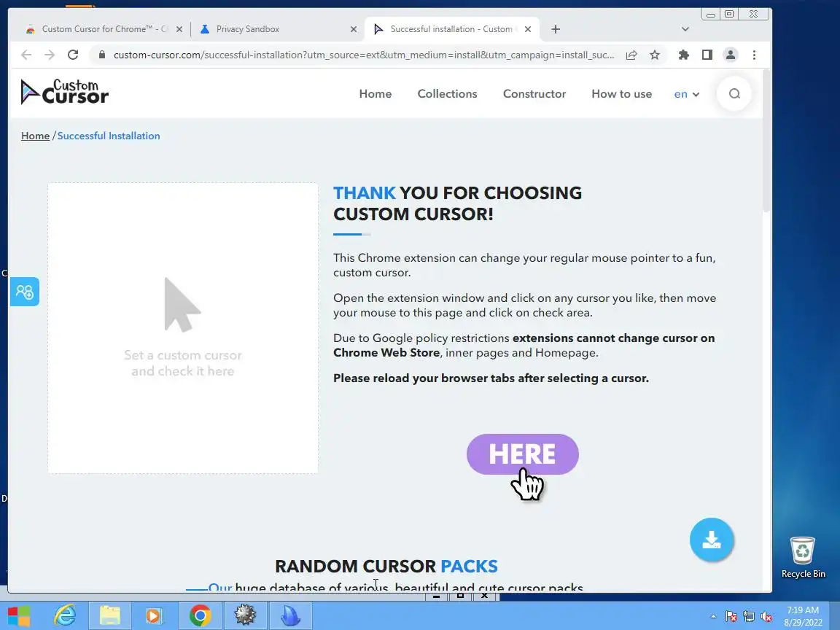The height and width of the screenshot is (630, 840).
Task: Open the How to use menu item
Action: tap(621, 94)
